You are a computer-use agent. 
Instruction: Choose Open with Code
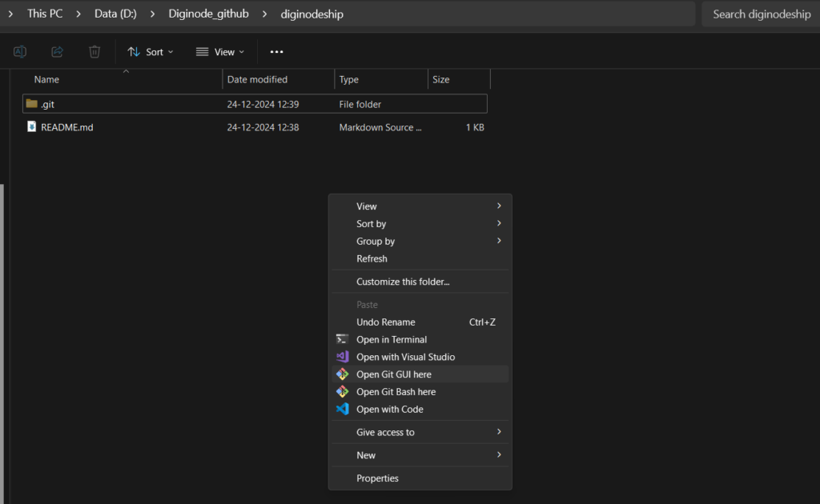click(x=392, y=409)
